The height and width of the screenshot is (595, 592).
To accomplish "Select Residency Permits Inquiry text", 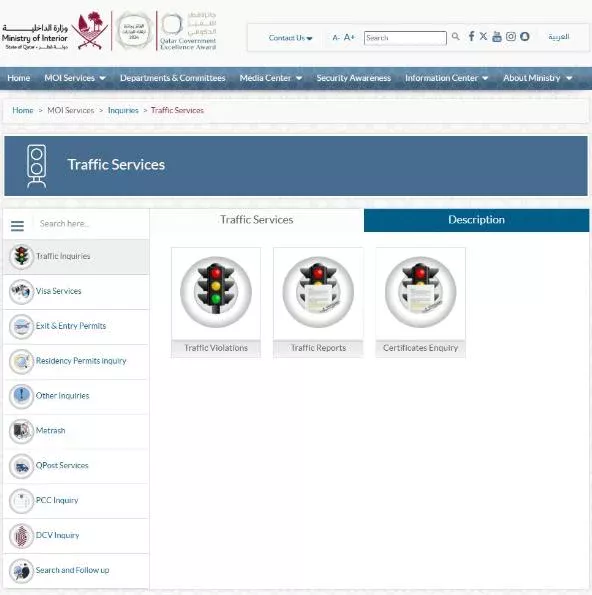I will (81, 361).
